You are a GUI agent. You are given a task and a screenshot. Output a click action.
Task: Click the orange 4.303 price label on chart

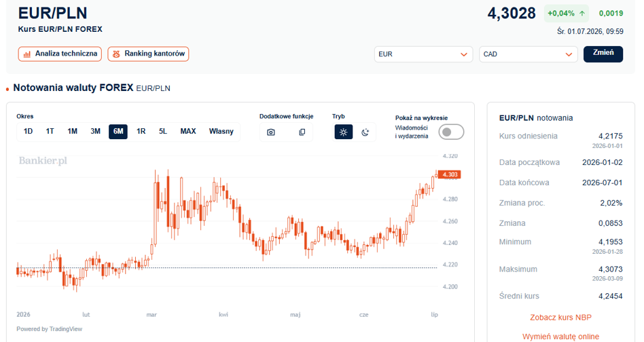pyautogui.click(x=449, y=174)
